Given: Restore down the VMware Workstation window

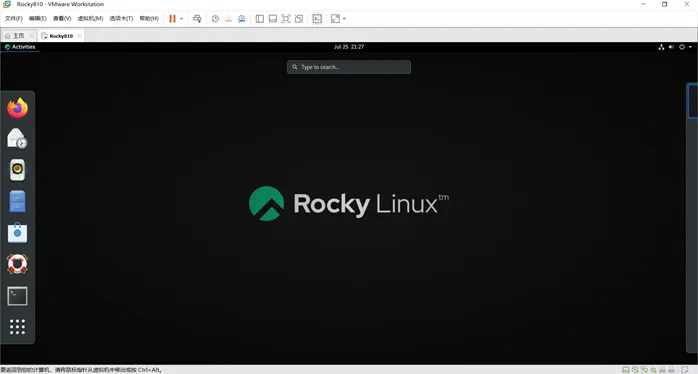Looking at the screenshot, I should point(665,4).
